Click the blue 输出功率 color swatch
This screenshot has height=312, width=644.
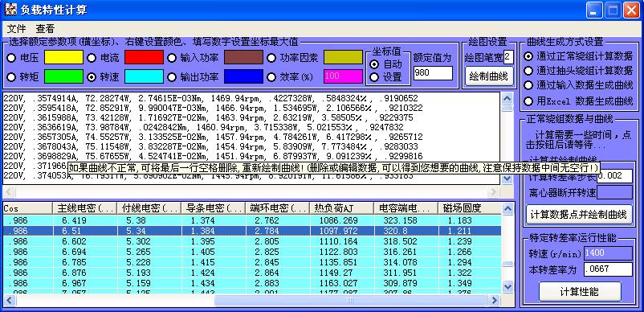[243, 76]
